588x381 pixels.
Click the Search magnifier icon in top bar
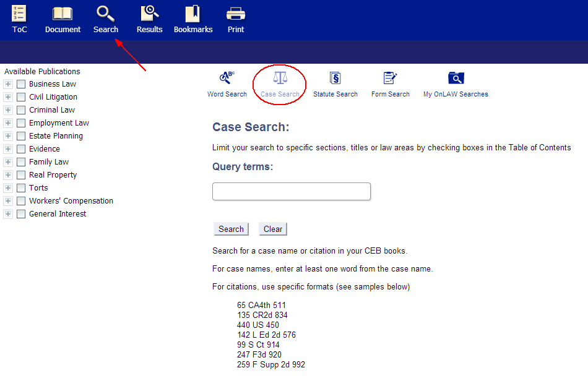pos(105,14)
